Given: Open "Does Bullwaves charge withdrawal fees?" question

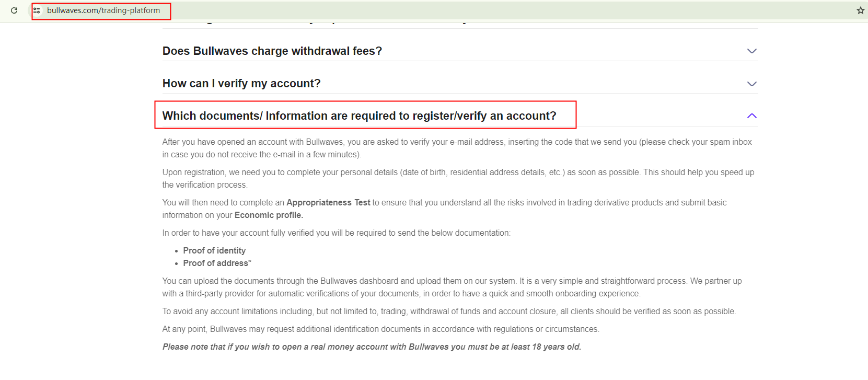Looking at the screenshot, I should click(x=272, y=51).
